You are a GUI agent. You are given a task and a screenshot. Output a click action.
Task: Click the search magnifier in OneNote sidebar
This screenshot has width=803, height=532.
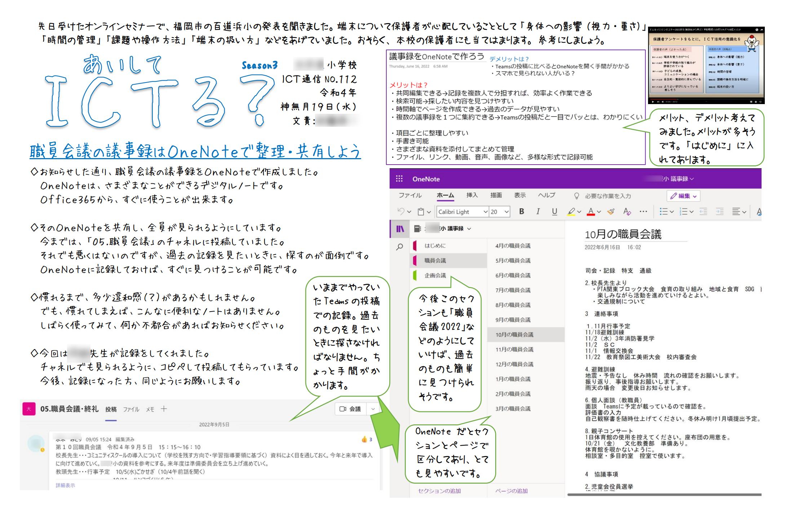[x=400, y=247]
